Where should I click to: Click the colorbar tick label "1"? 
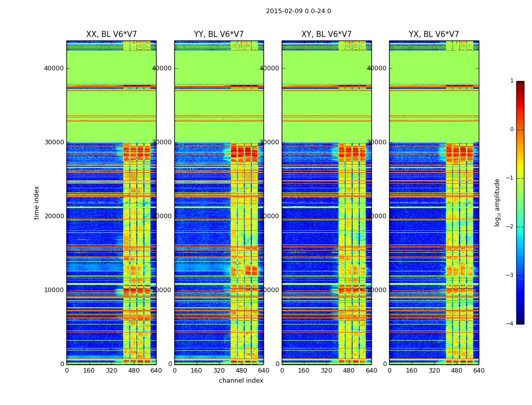point(511,81)
